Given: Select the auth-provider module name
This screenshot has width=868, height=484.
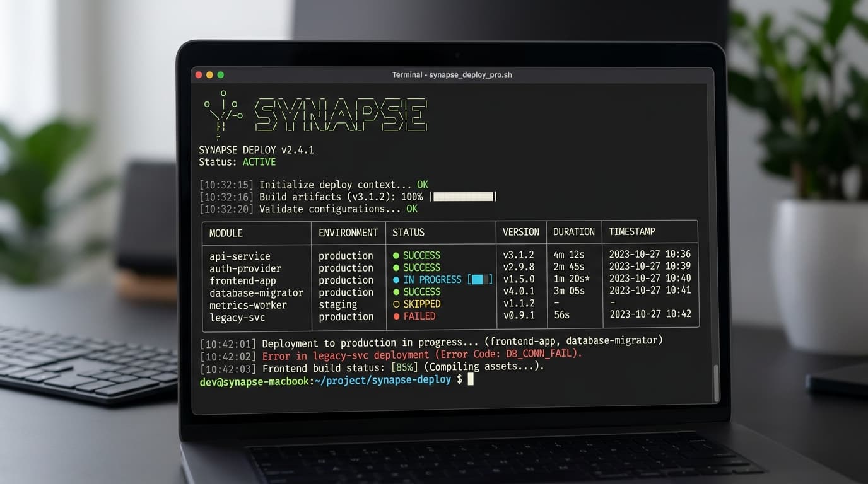Looking at the screenshot, I should click(x=245, y=268).
